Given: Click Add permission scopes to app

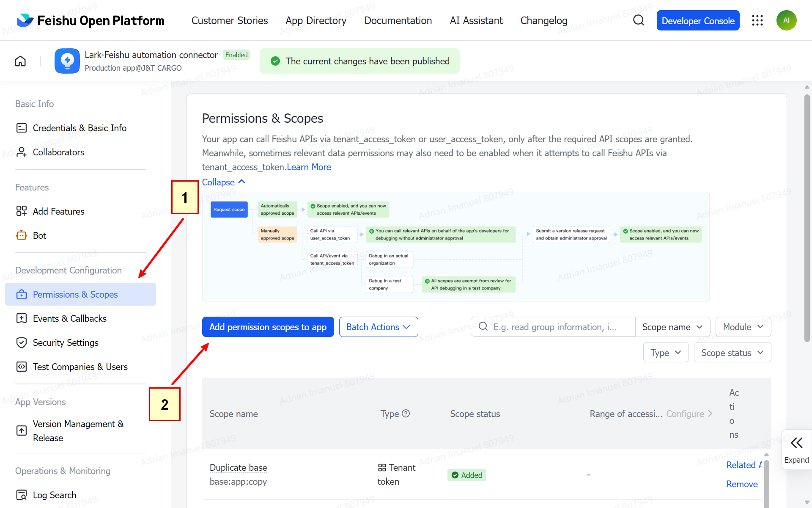Looking at the screenshot, I should click(x=268, y=327).
